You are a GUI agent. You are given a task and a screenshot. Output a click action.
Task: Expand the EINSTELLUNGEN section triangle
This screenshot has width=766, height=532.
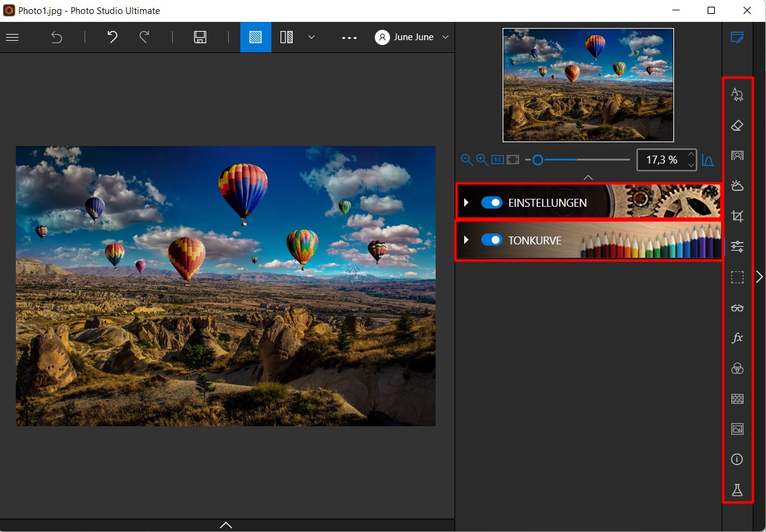pos(466,202)
